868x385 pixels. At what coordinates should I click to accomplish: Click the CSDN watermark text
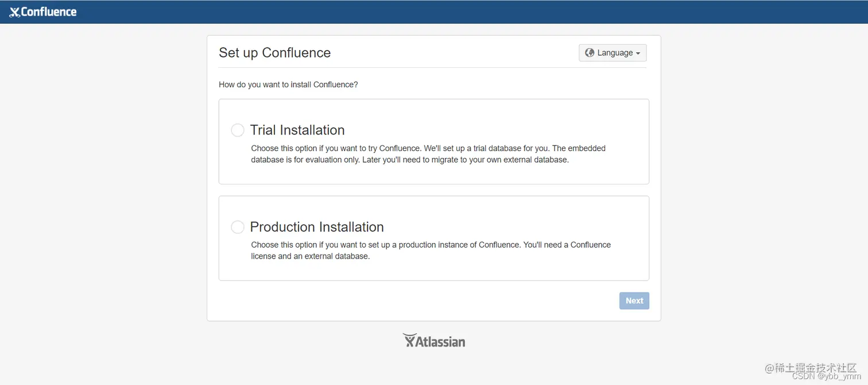point(804,376)
